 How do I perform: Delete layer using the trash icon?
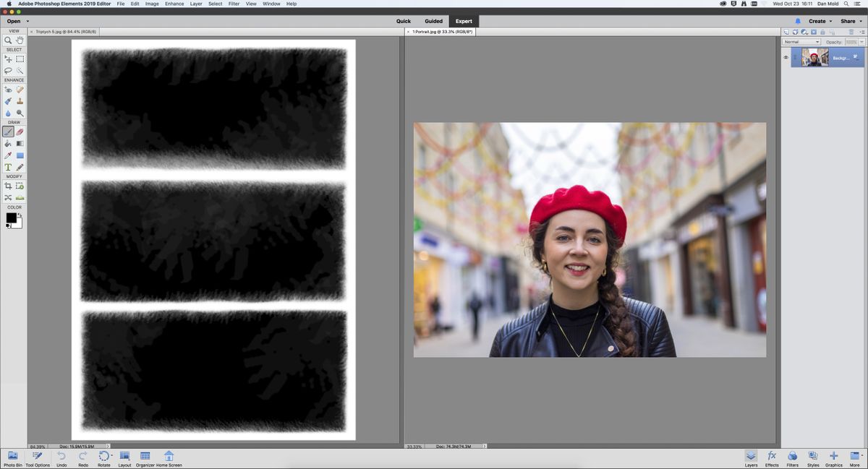850,32
